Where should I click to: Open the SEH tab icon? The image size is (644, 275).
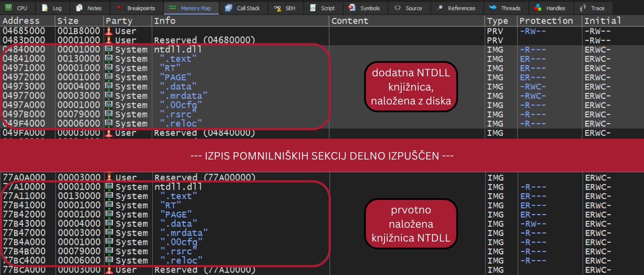click(x=277, y=8)
